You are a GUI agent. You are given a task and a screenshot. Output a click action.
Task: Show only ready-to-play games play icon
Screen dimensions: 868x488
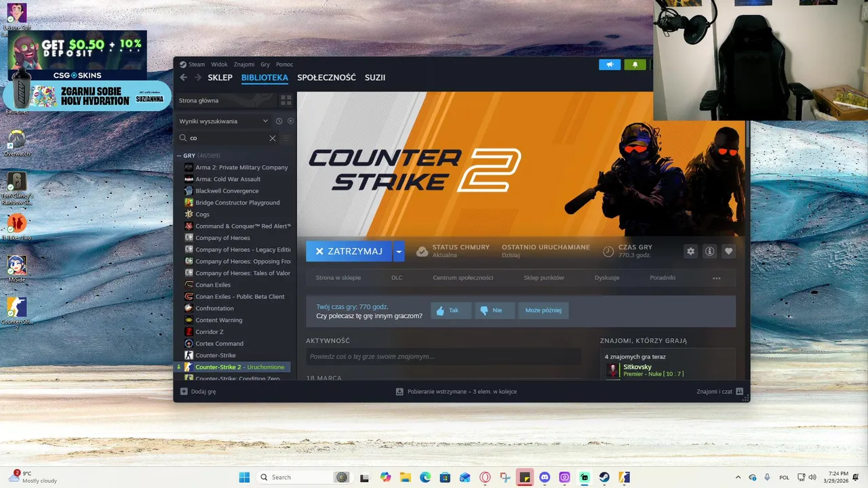[x=291, y=121]
